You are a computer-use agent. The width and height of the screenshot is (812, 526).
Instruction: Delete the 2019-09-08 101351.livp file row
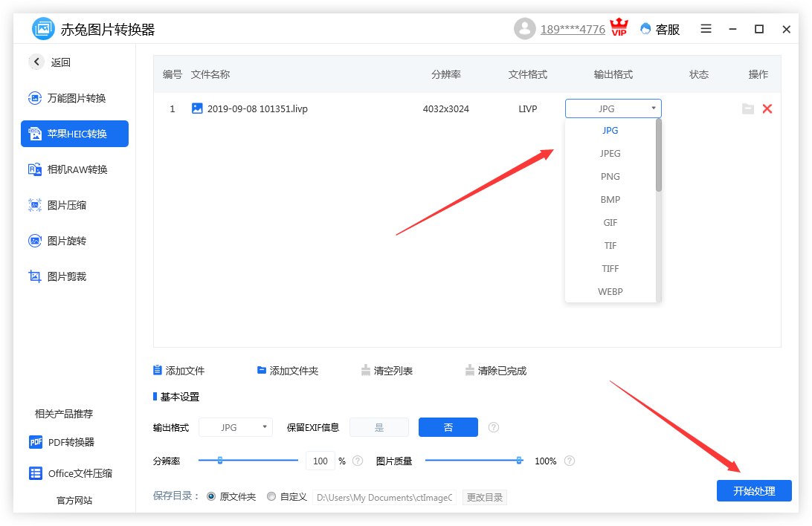(767, 108)
